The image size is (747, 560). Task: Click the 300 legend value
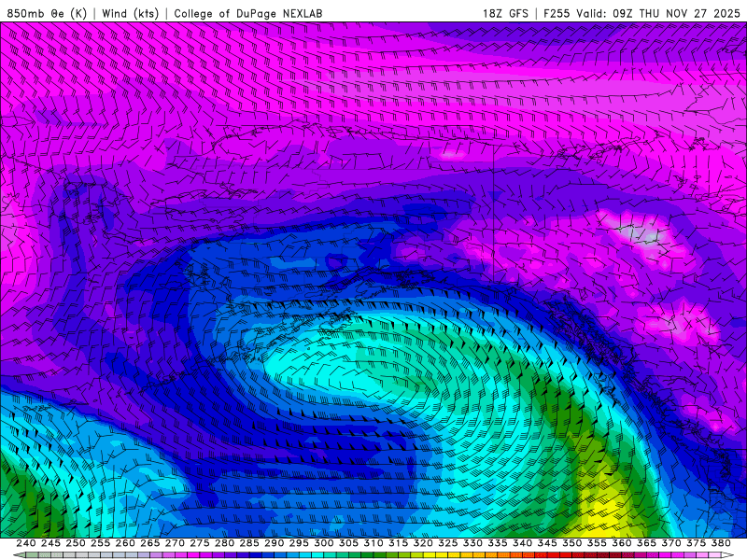pos(323,543)
